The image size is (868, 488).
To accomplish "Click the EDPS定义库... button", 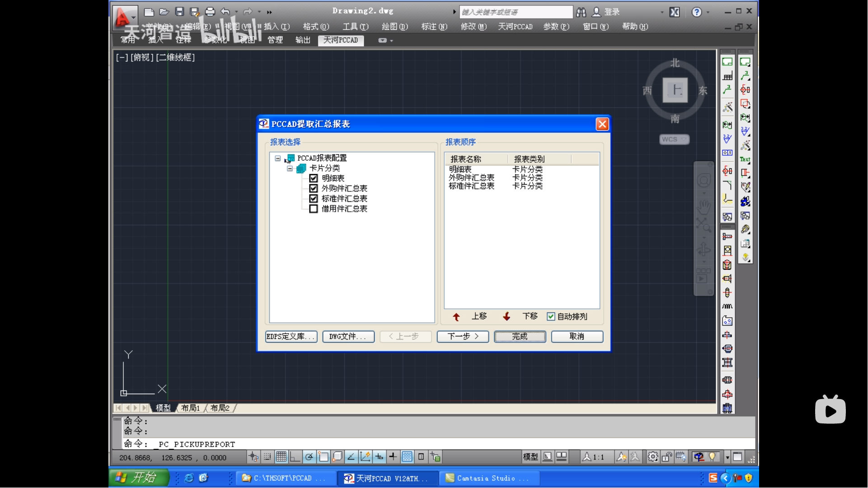I will (x=291, y=337).
